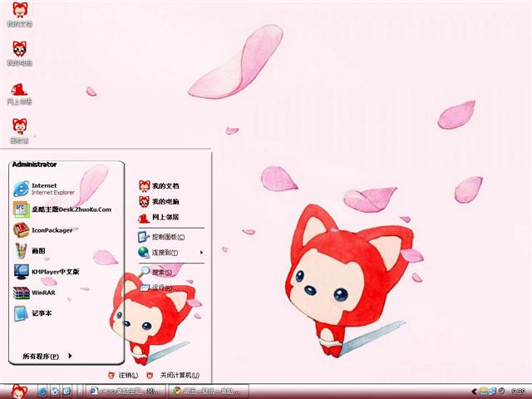Screen dimensions: 532x399
Task: Select 网上邻居 in start menu right column
Action: 159,217
